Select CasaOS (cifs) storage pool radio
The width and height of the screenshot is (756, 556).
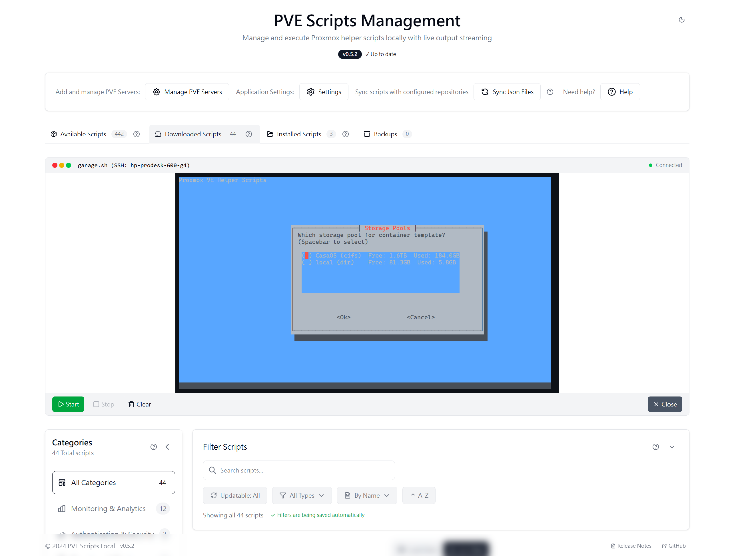tap(306, 256)
